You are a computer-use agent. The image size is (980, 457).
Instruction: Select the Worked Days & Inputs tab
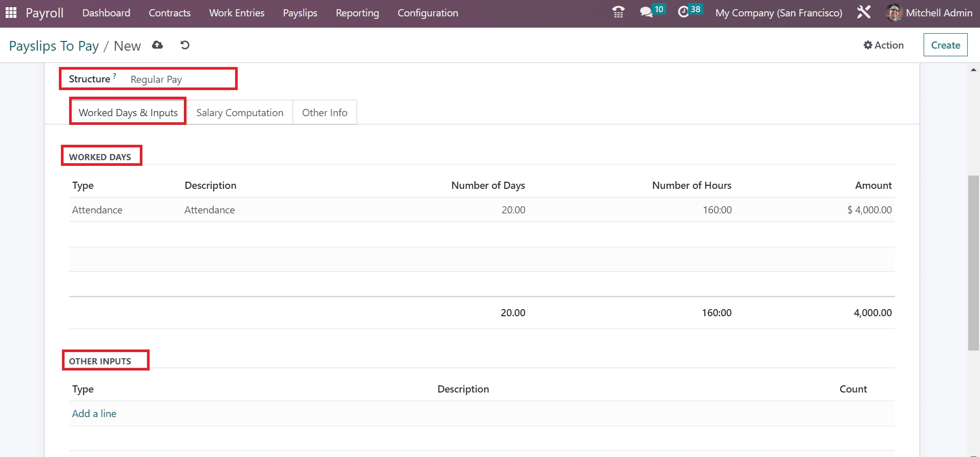128,113
